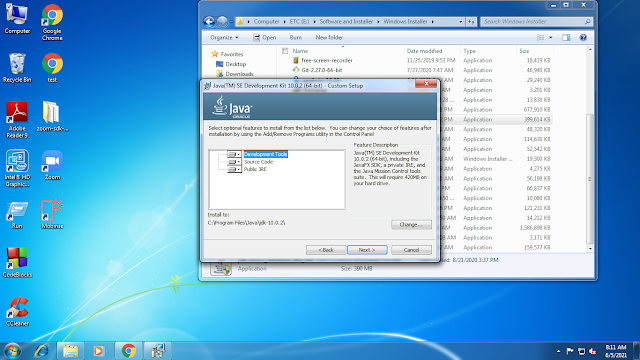Select Development Tools in the feature tree
The width and height of the screenshot is (640, 360).
pyautogui.click(x=266, y=154)
